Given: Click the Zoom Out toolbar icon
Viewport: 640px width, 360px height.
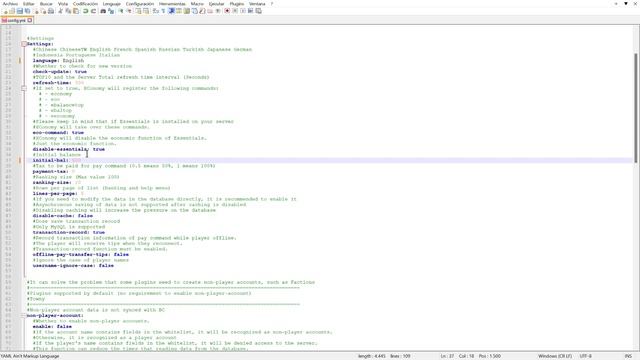Looking at the screenshot, I should pyautogui.click(x=129, y=11).
